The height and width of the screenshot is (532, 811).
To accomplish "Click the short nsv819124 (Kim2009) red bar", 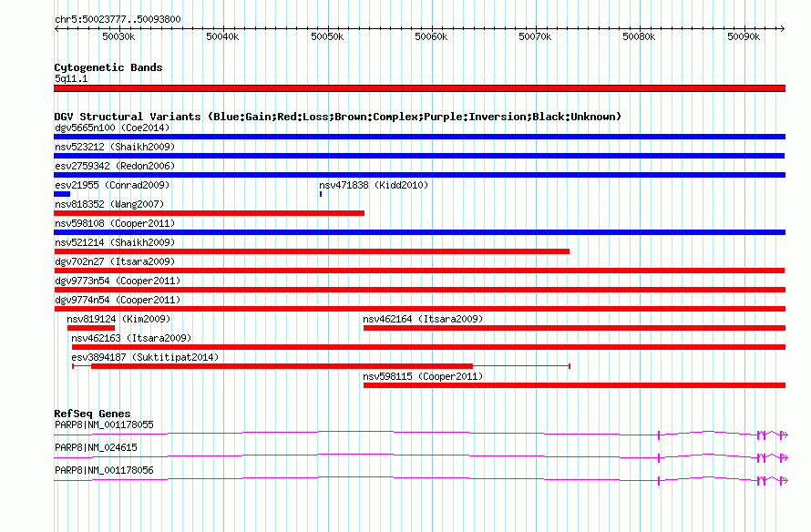I will pos(91,328).
